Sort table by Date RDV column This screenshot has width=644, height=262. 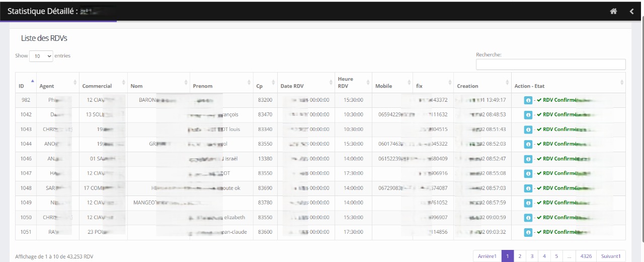click(x=306, y=86)
